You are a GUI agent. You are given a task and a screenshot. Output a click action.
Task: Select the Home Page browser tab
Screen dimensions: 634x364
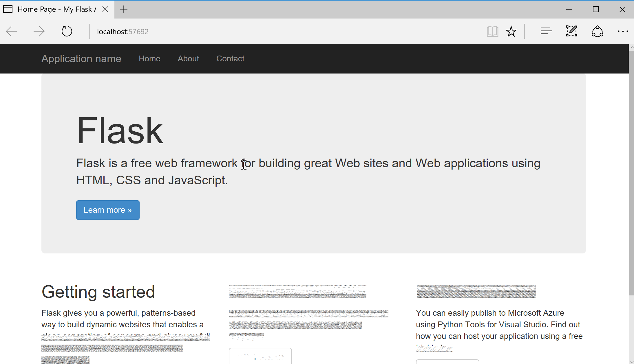55,9
